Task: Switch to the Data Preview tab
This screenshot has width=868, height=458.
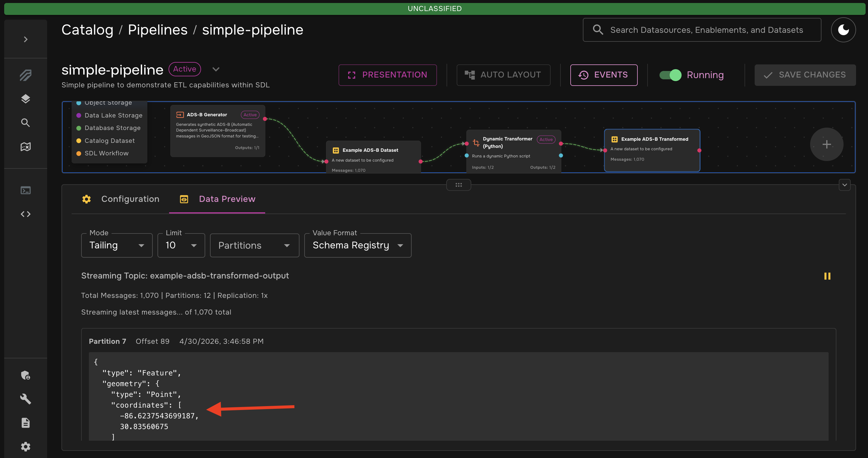Action: pos(217,199)
